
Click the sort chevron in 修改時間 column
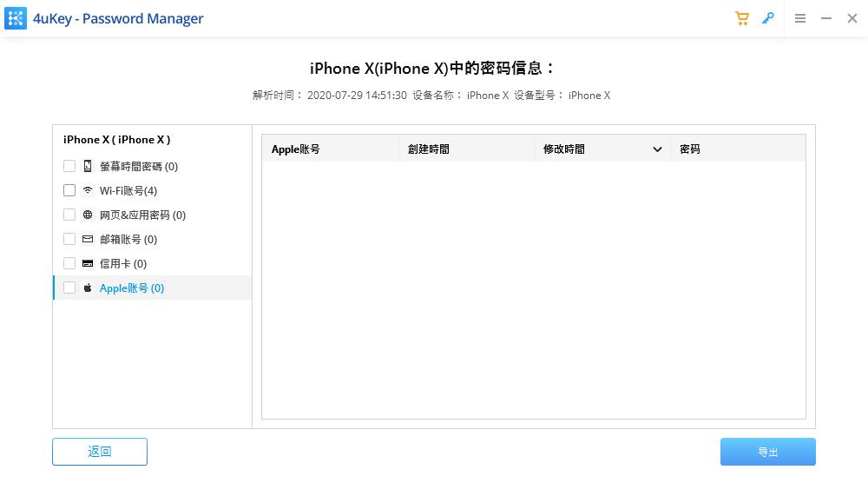tap(657, 149)
